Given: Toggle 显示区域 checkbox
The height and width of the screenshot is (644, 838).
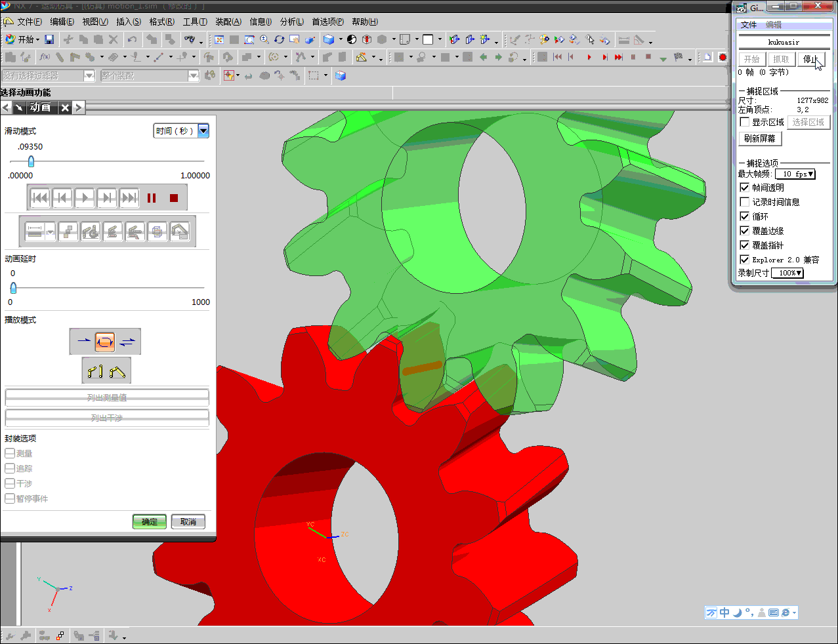Looking at the screenshot, I should [x=745, y=122].
